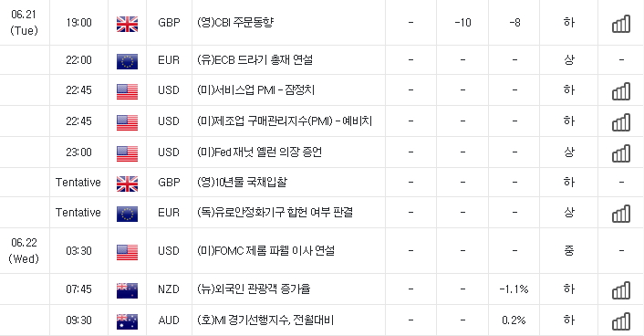Click the EU flag beside ECB 드라기 연설
This screenshot has height=336, width=644.
[128, 61]
